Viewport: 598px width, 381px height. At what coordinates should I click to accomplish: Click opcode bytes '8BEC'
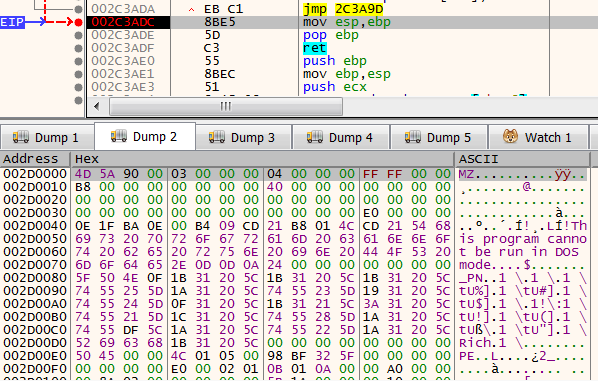pos(220,74)
